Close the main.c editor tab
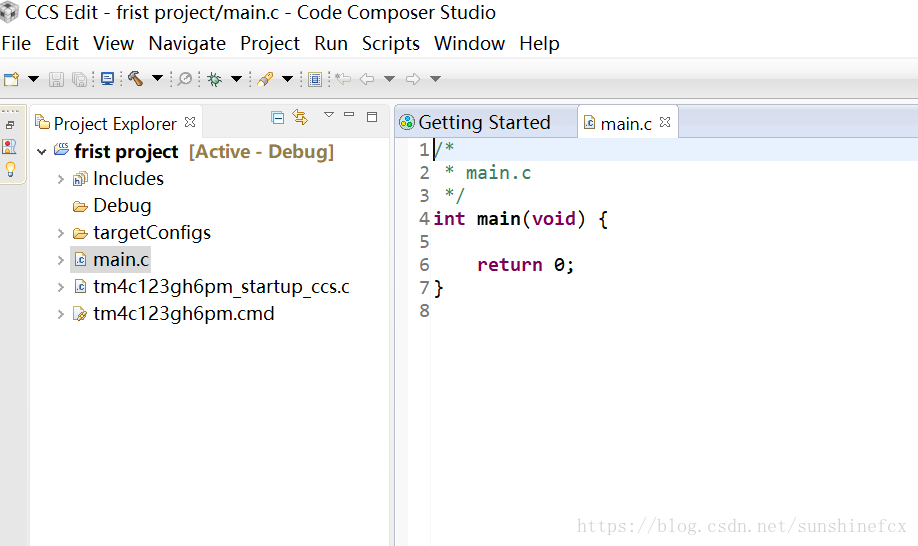This screenshot has height=546, width=918. (664, 122)
